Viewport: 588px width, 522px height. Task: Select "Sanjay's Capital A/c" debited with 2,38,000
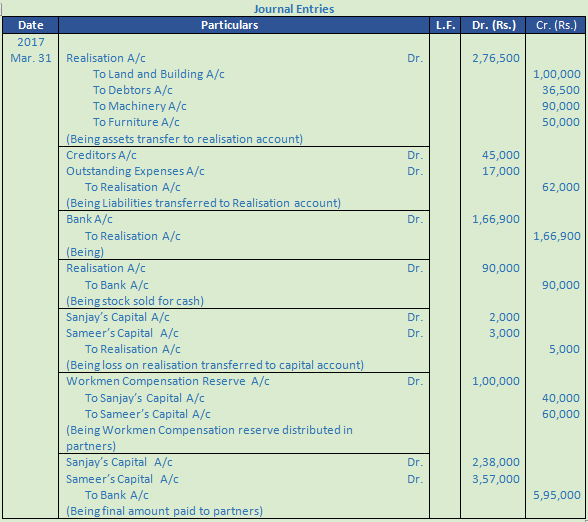pos(119,462)
